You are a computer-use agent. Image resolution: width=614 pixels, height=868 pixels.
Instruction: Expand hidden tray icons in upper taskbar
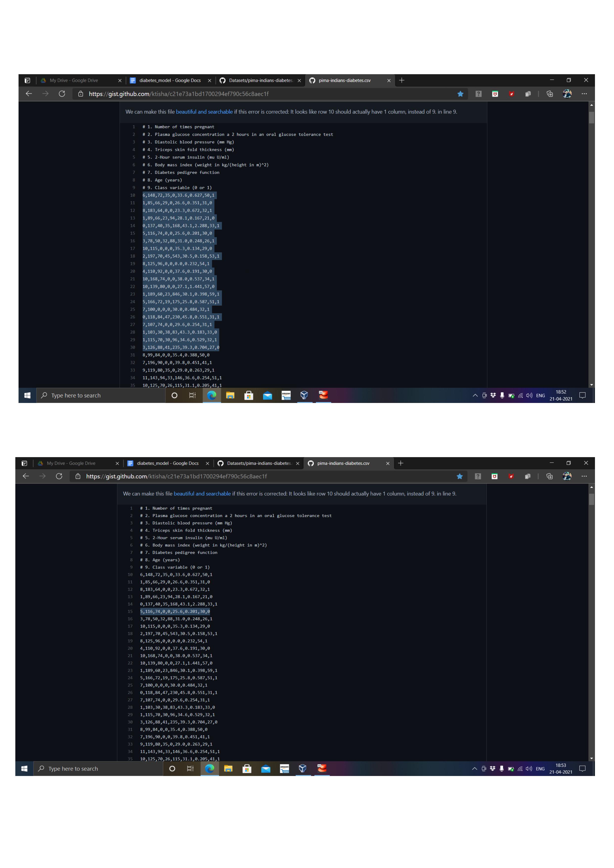[x=475, y=395]
